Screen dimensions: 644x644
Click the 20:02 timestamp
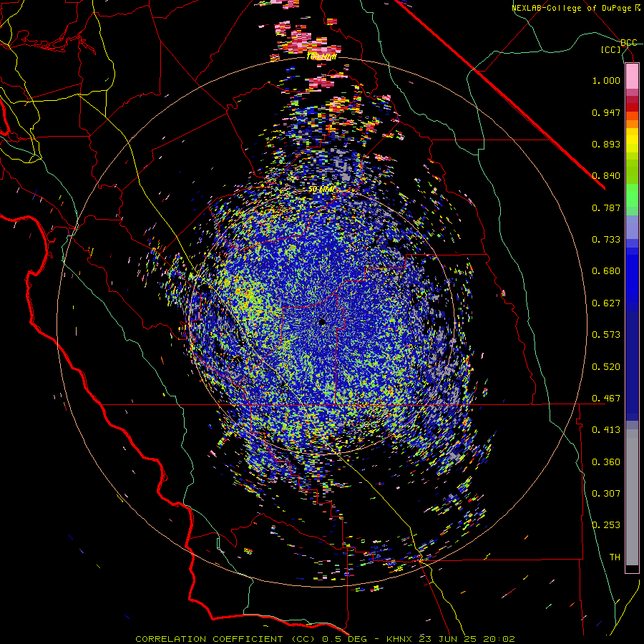[499, 639]
